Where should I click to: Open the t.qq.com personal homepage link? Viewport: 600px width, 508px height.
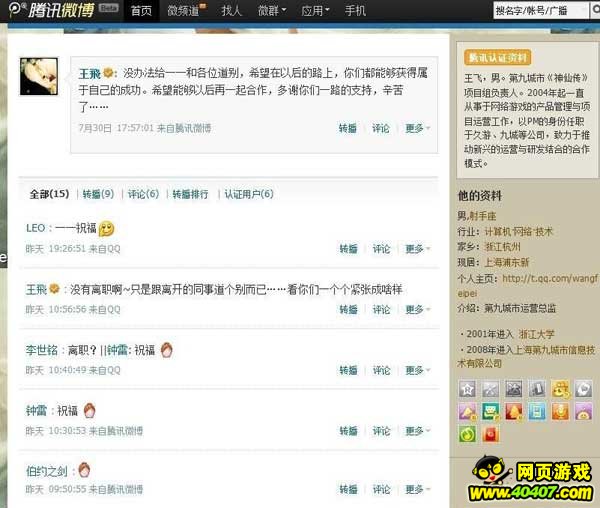(528, 286)
